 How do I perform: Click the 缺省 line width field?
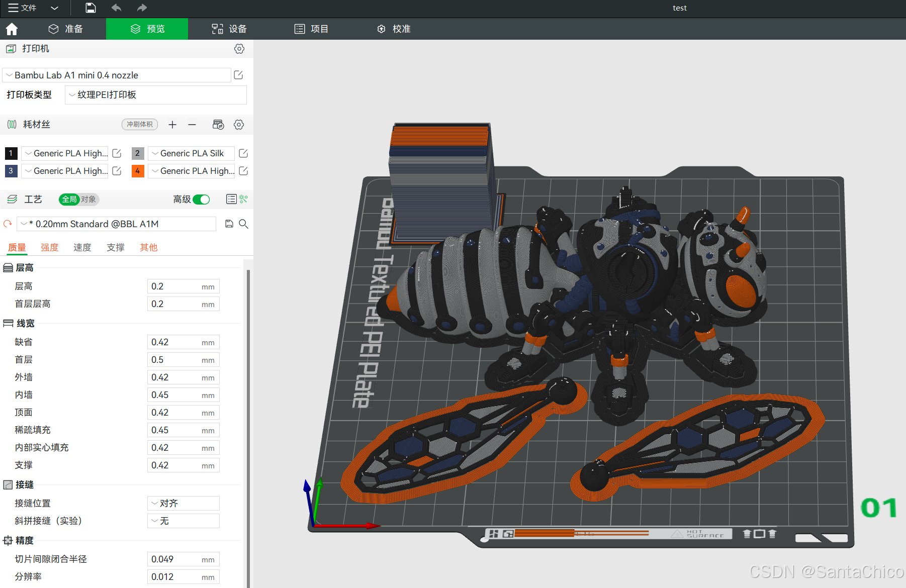(x=184, y=342)
